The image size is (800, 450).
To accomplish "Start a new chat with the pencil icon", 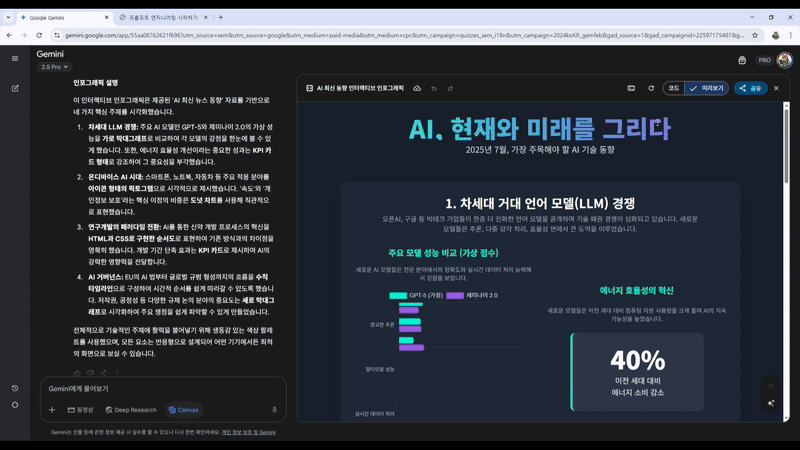I will (15, 88).
